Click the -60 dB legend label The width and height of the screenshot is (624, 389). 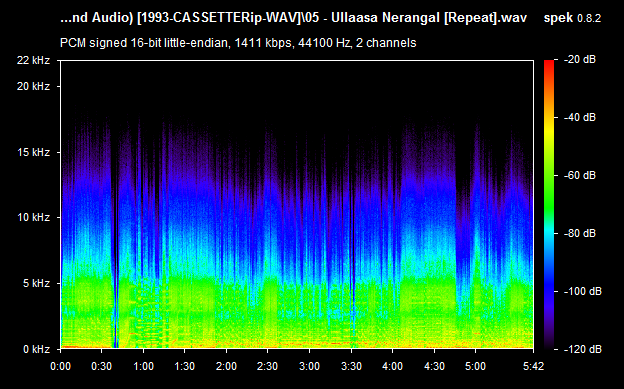tap(581, 175)
